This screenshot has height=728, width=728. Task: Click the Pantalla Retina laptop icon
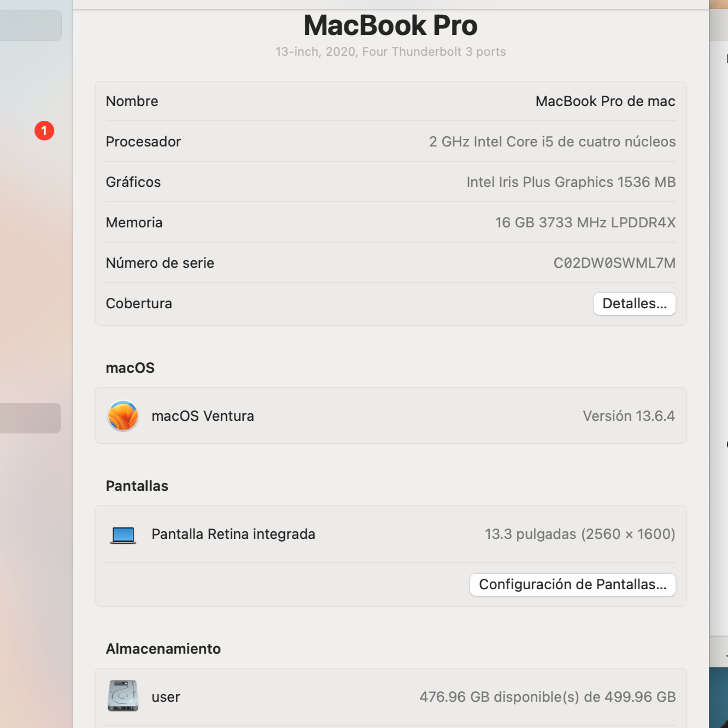[x=123, y=535]
